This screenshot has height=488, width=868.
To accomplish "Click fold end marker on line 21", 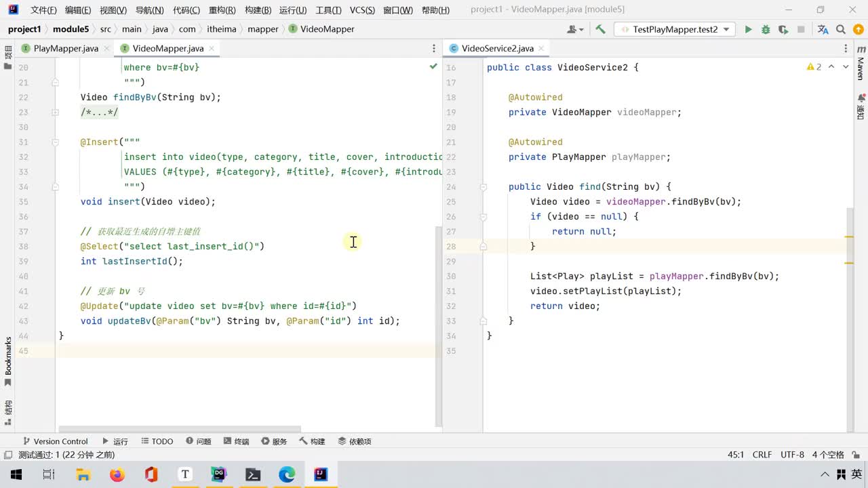I will coord(55,82).
